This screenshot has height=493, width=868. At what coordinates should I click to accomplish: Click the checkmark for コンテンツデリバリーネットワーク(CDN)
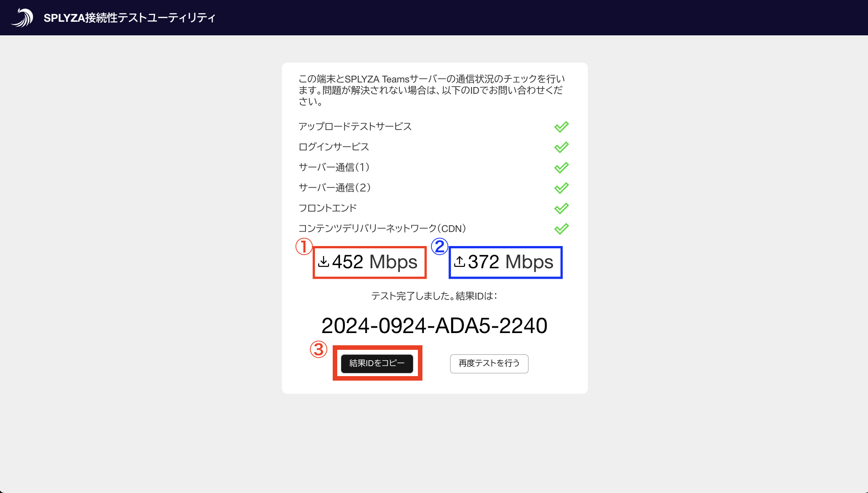[x=561, y=229]
